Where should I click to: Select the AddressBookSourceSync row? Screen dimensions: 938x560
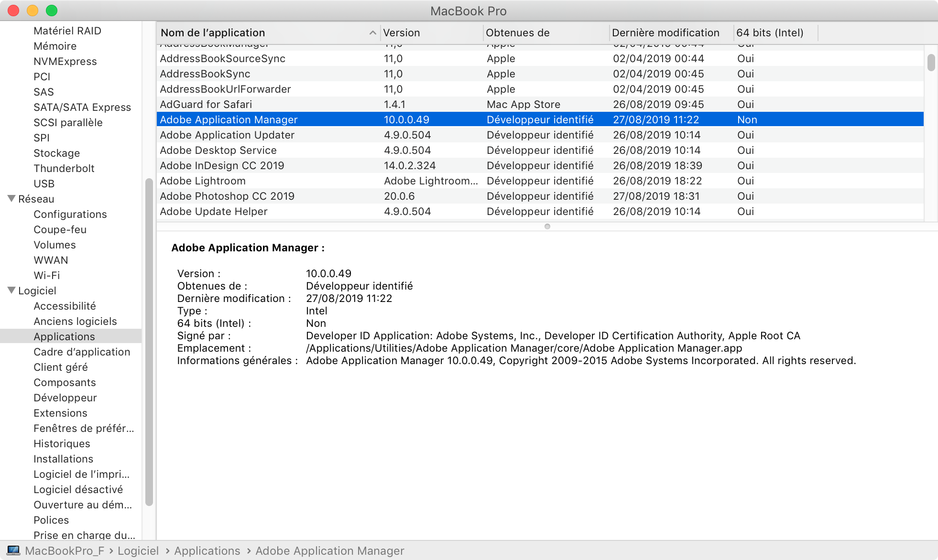coord(540,58)
